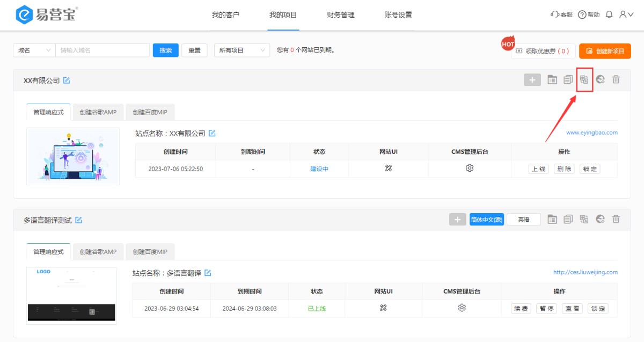Expand the 域名 search type dropdown

click(x=34, y=50)
